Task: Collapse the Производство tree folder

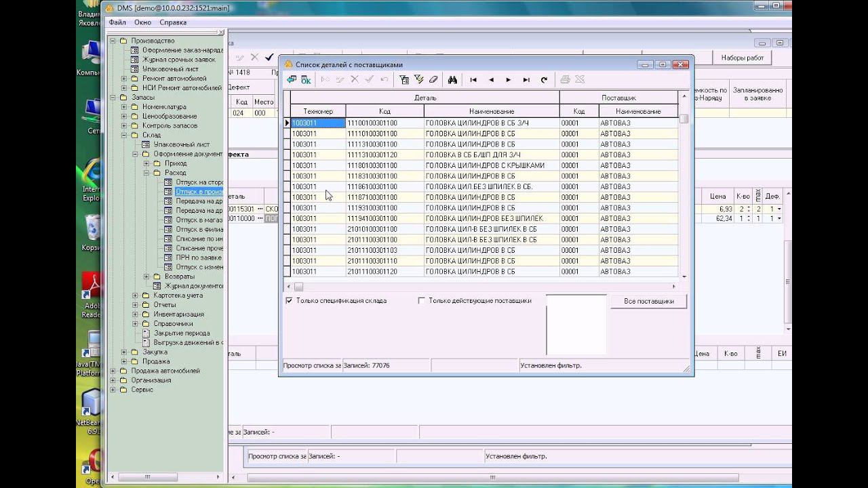Action: [113, 41]
